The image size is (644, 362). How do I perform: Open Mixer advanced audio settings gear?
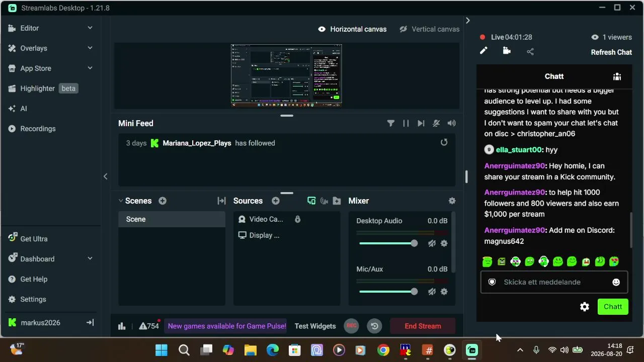click(452, 201)
